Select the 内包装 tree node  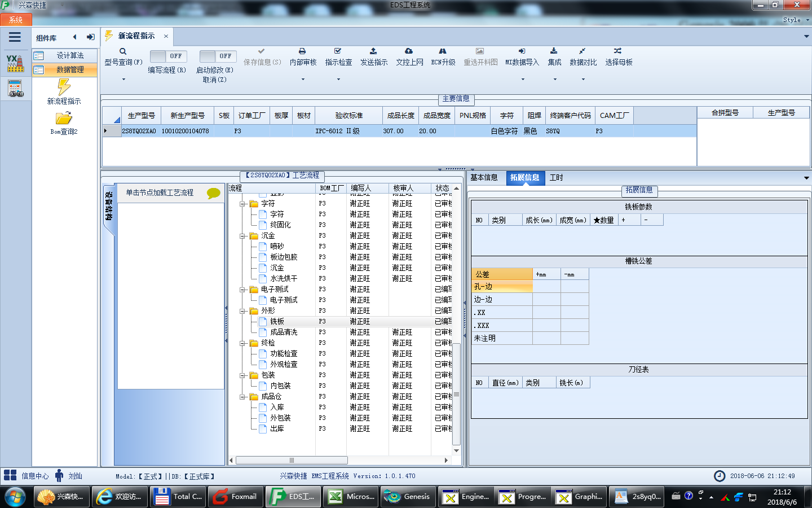pyautogui.click(x=280, y=386)
